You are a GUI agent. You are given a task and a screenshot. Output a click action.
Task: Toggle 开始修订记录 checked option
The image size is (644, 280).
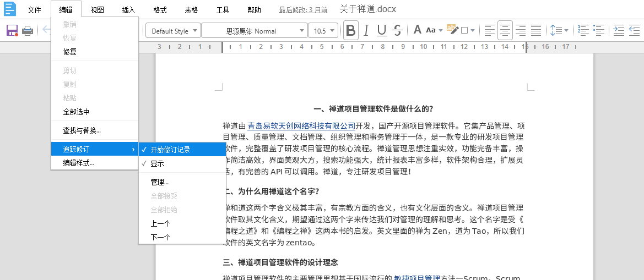coord(182,150)
